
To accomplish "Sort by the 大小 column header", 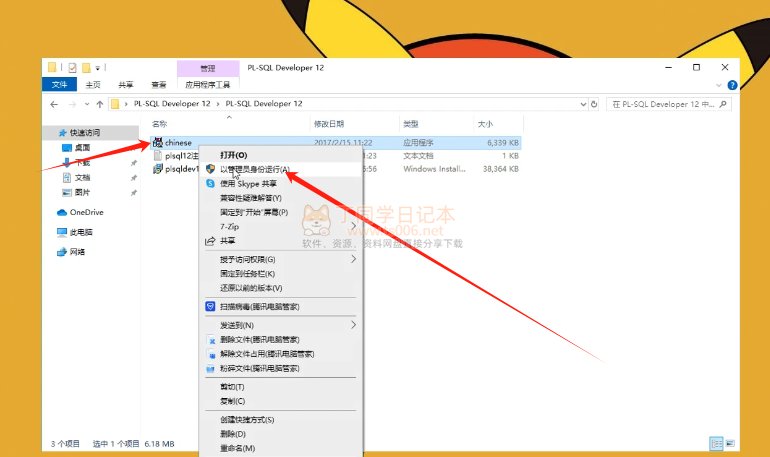I will [485, 124].
